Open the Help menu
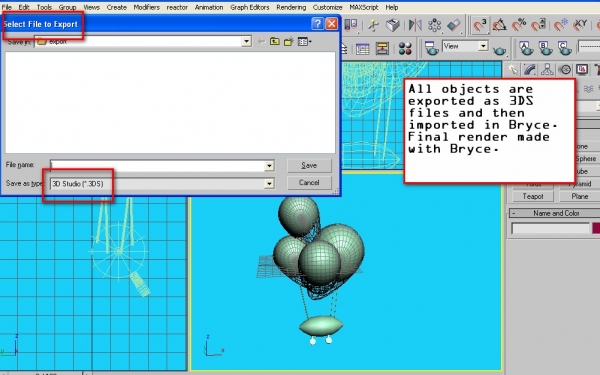Image resolution: width=600 pixels, height=375 pixels. (x=391, y=7)
